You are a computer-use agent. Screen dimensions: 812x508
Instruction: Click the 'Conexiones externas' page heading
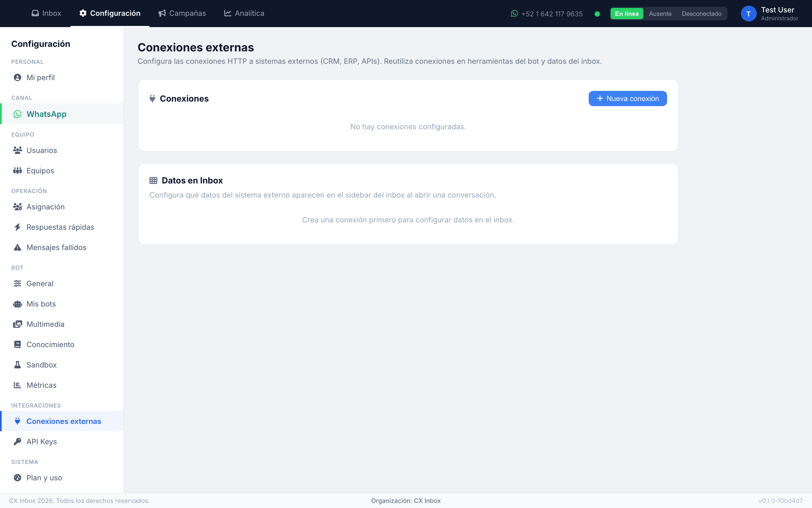tap(196, 47)
